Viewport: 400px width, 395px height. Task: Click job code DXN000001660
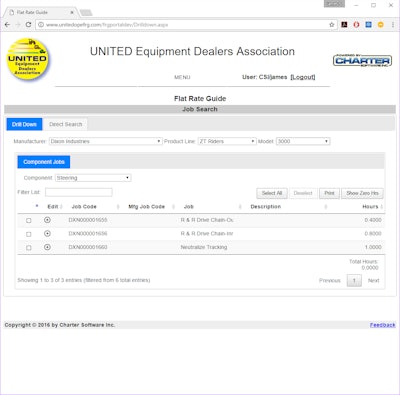click(88, 247)
